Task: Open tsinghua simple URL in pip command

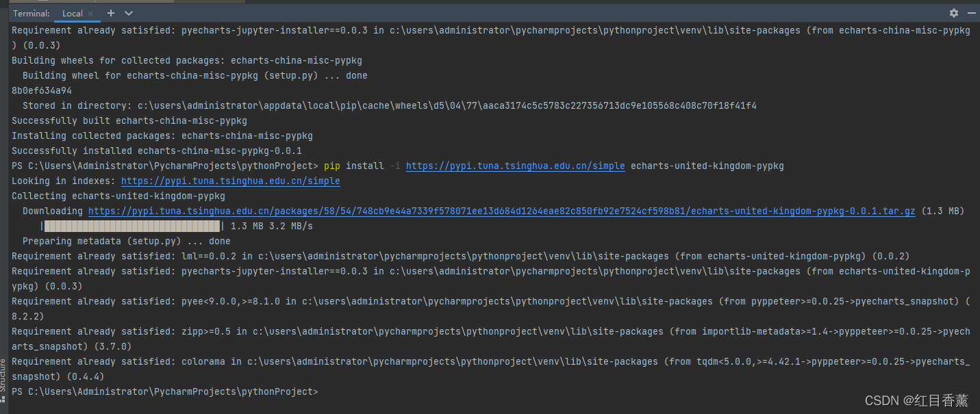Action: 516,166
